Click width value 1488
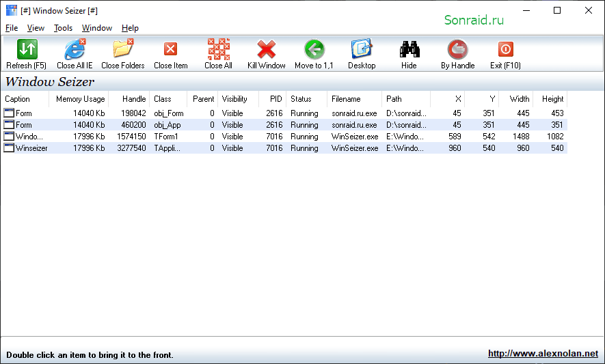Image resolution: width=605 pixels, height=364 pixels. click(x=521, y=137)
